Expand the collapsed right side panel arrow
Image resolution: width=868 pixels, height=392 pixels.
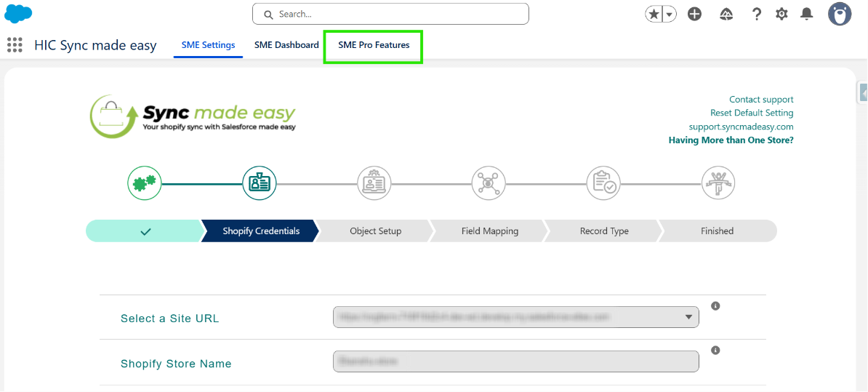[x=863, y=93]
